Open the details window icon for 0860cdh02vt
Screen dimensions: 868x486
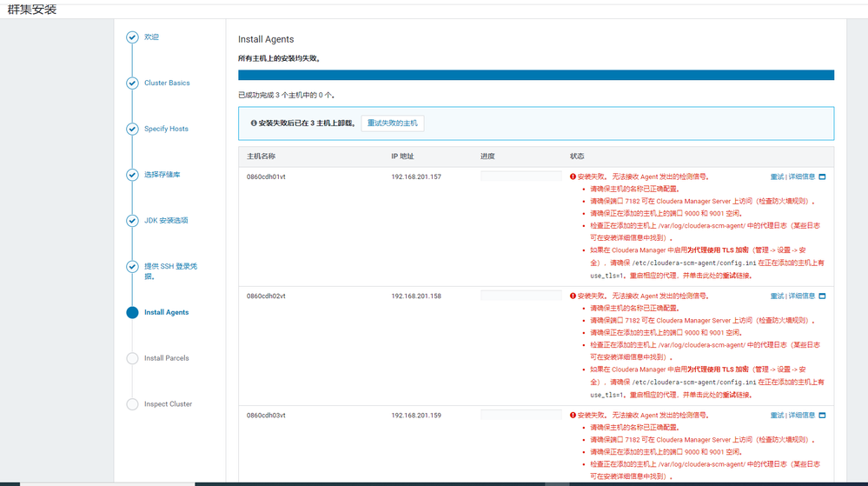822,296
